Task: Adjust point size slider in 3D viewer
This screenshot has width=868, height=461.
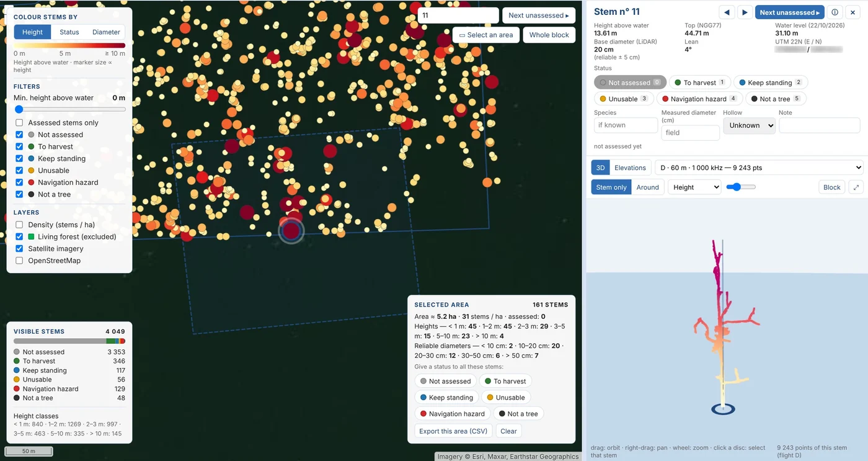Action: (741, 187)
